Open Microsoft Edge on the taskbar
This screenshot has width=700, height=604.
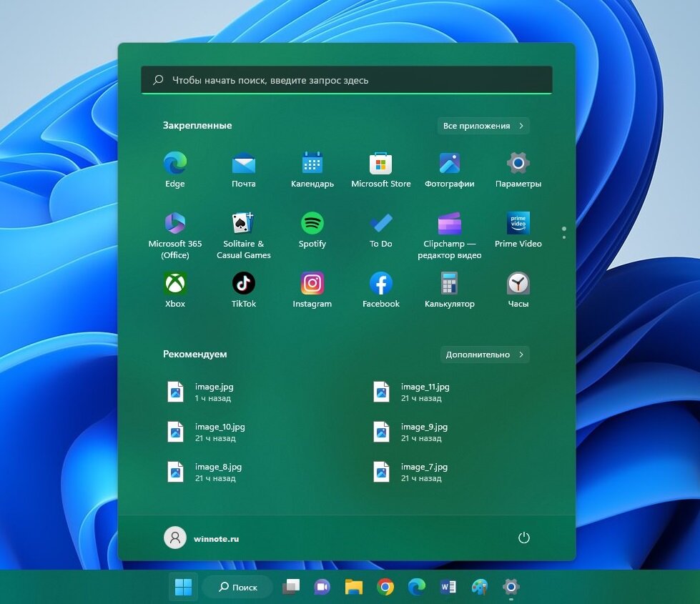(417, 587)
